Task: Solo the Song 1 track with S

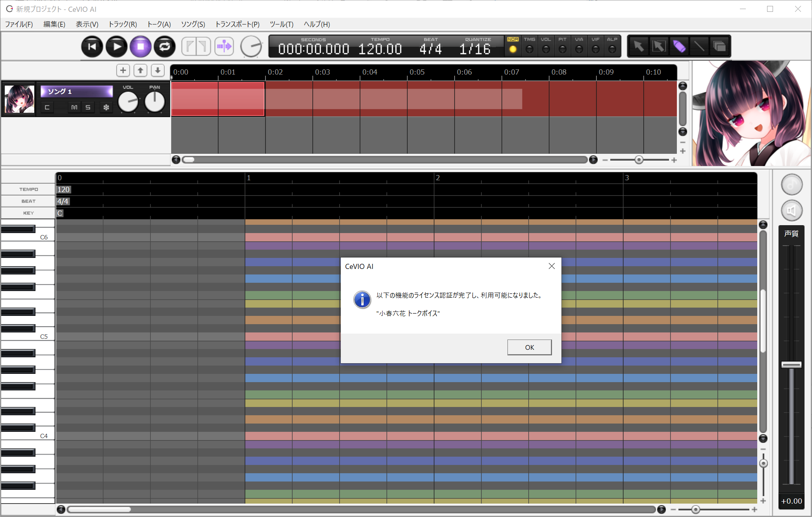Action: pos(88,107)
